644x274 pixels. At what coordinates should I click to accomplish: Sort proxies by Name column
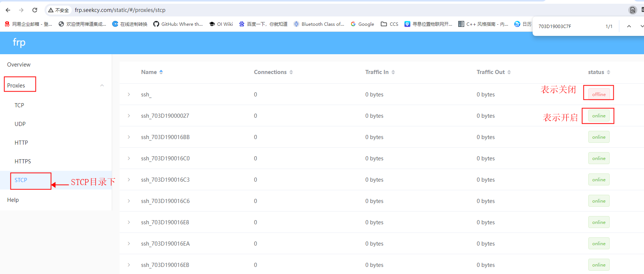[x=161, y=72]
